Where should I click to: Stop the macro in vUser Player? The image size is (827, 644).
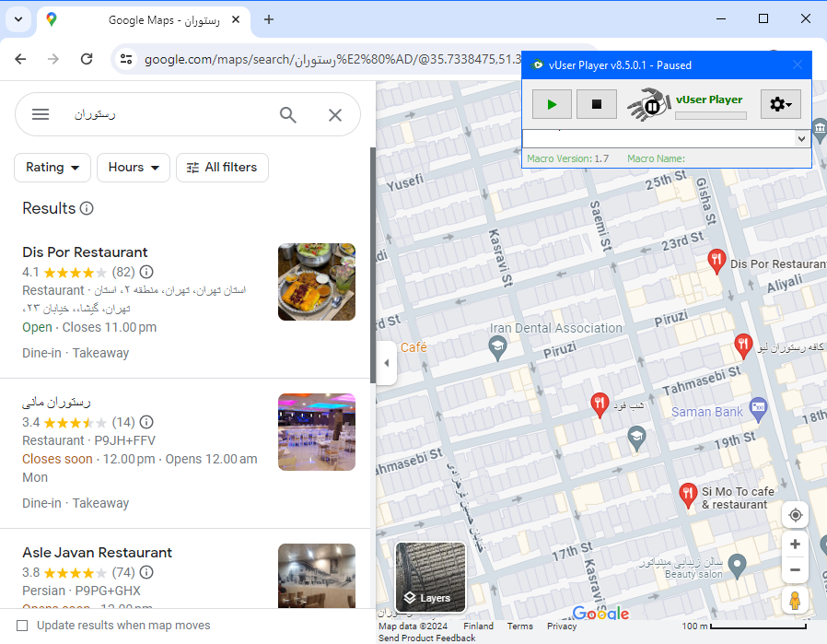[597, 104]
